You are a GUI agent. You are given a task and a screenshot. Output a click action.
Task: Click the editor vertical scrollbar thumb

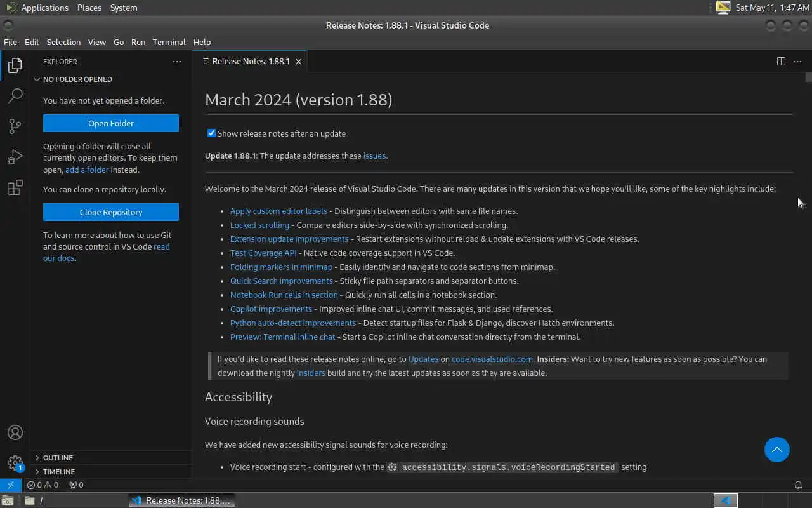click(809, 77)
